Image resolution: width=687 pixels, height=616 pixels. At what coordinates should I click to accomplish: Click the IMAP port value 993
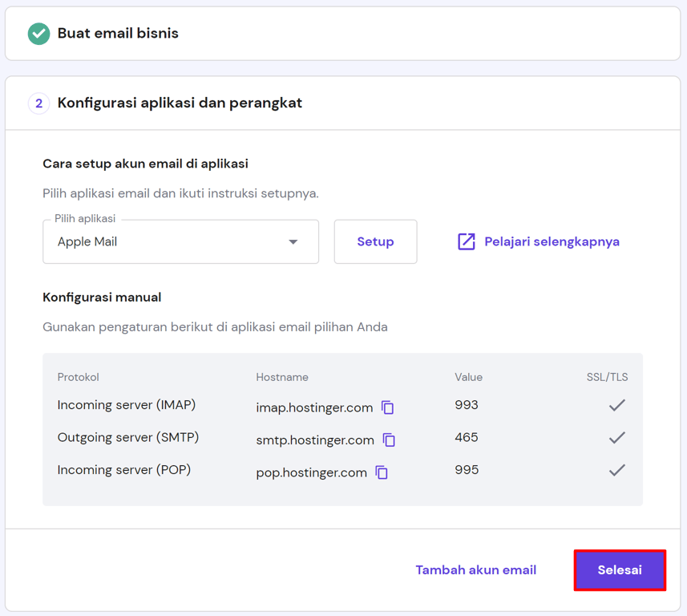point(467,405)
